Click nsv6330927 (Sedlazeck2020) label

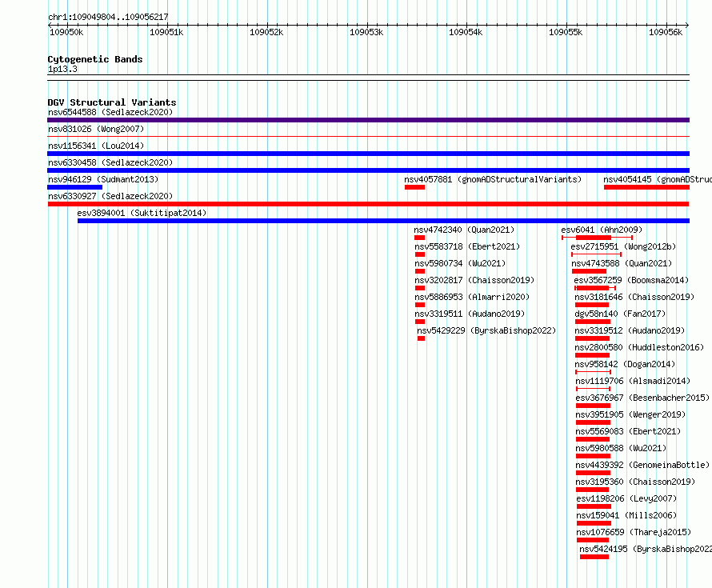tap(110, 196)
